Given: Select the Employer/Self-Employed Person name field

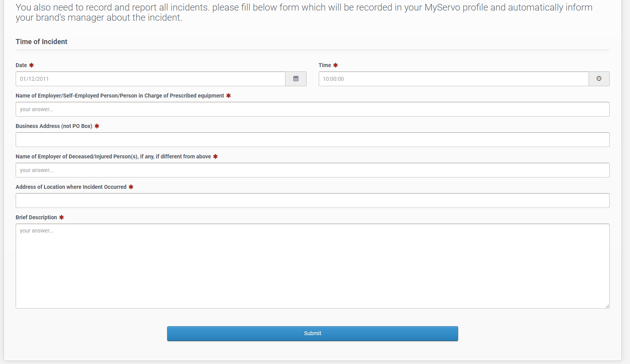Looking at the screenshot, I should 312,109.
